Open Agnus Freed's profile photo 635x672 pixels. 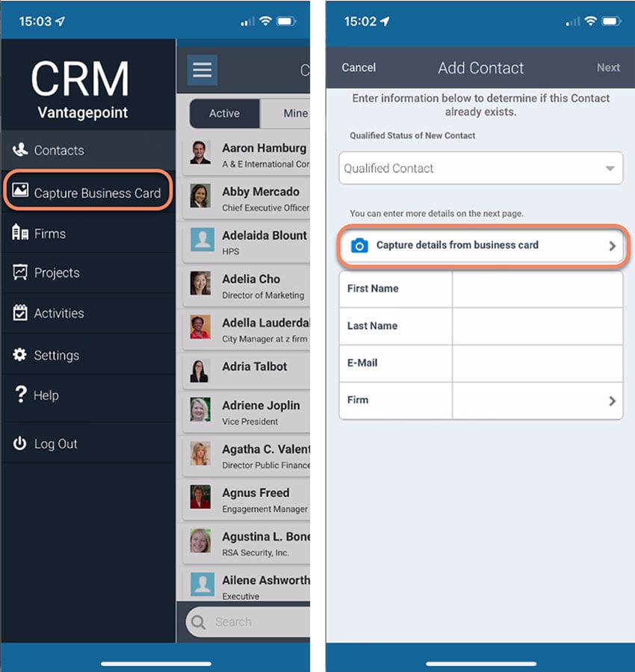200,497
